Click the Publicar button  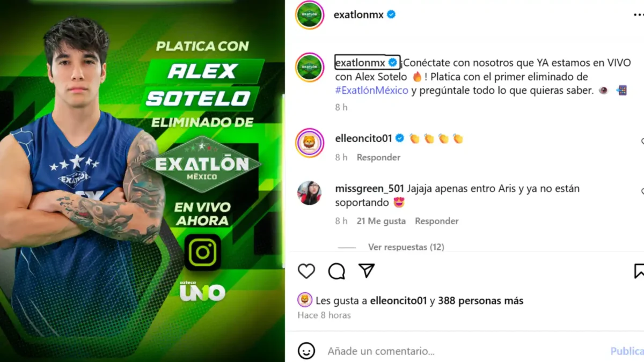pos(627,351)
